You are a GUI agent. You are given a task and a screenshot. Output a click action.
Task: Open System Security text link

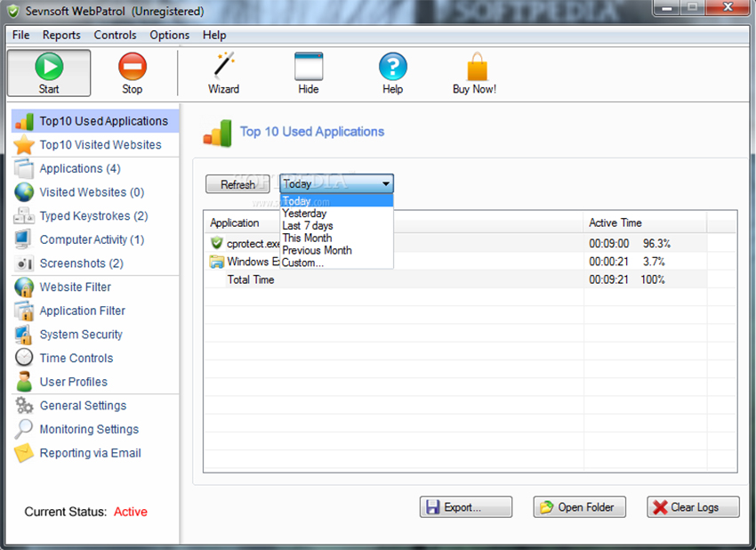[x=81, y=335]
